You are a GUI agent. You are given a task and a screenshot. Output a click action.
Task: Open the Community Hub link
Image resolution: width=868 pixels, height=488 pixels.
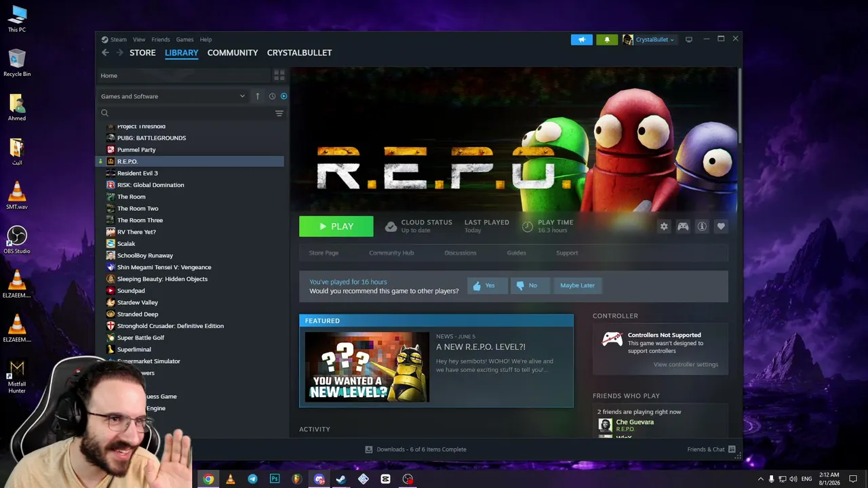click(391, 253)
